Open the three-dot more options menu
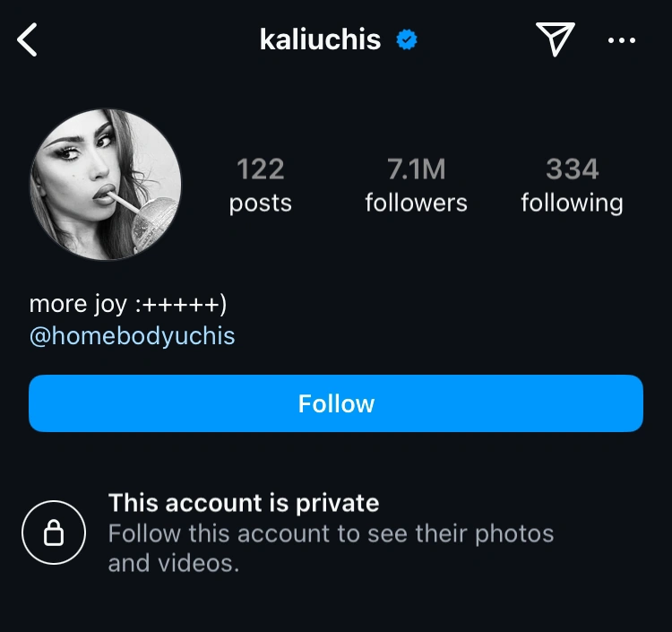 [x=622, y=40]
